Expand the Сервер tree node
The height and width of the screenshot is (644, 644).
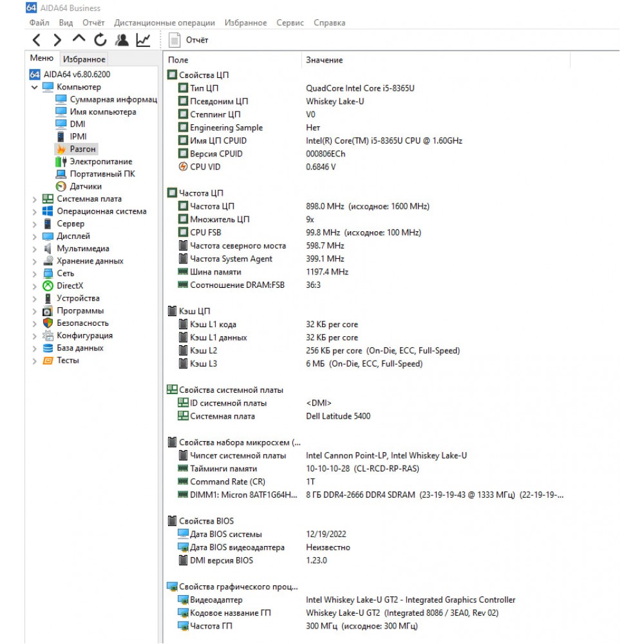[x=35, y=224]
